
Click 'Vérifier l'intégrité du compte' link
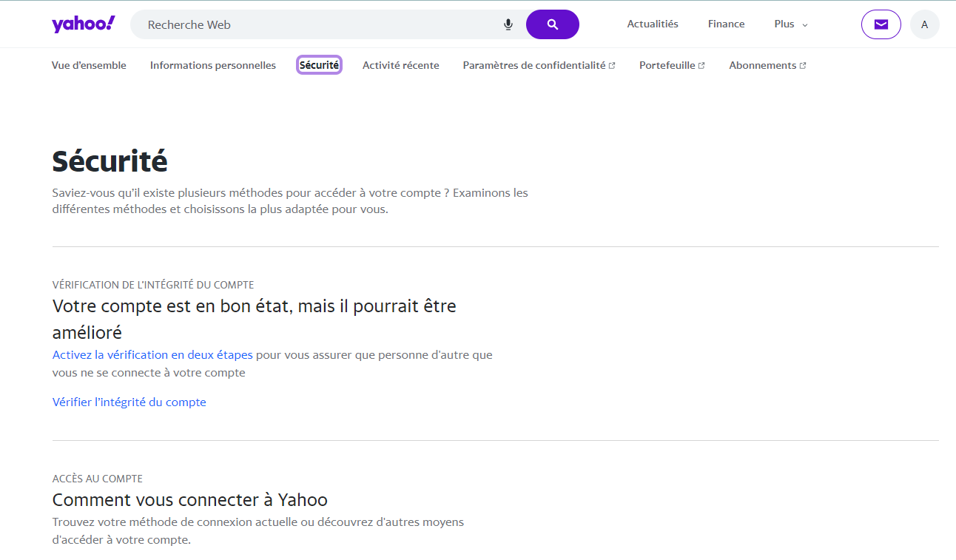(129, 402)
